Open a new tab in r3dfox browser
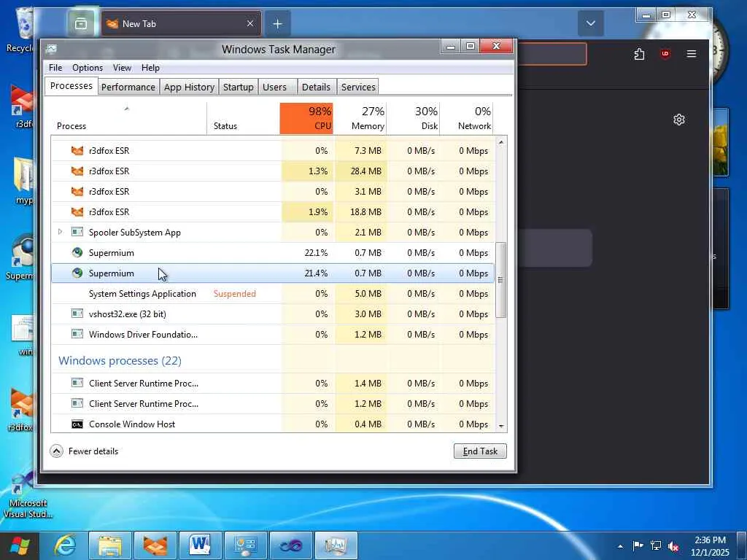The image size is (747, 560). pyautogui.click(x=278, y=23)
